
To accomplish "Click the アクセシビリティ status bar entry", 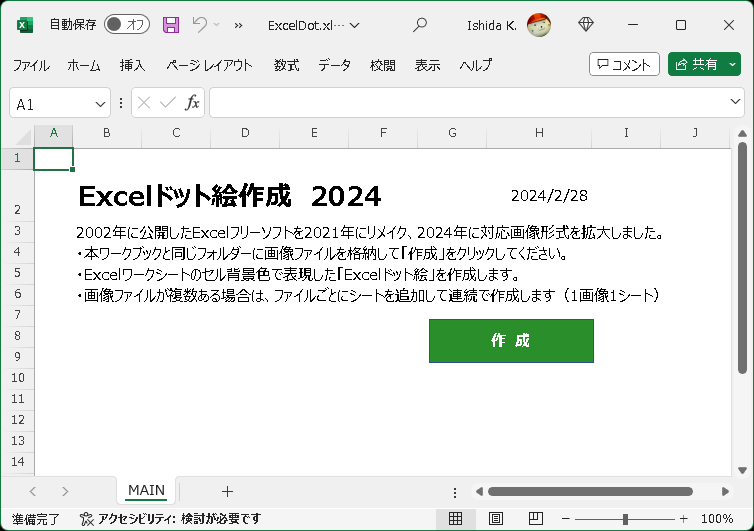I will click(x=171, y=518).
